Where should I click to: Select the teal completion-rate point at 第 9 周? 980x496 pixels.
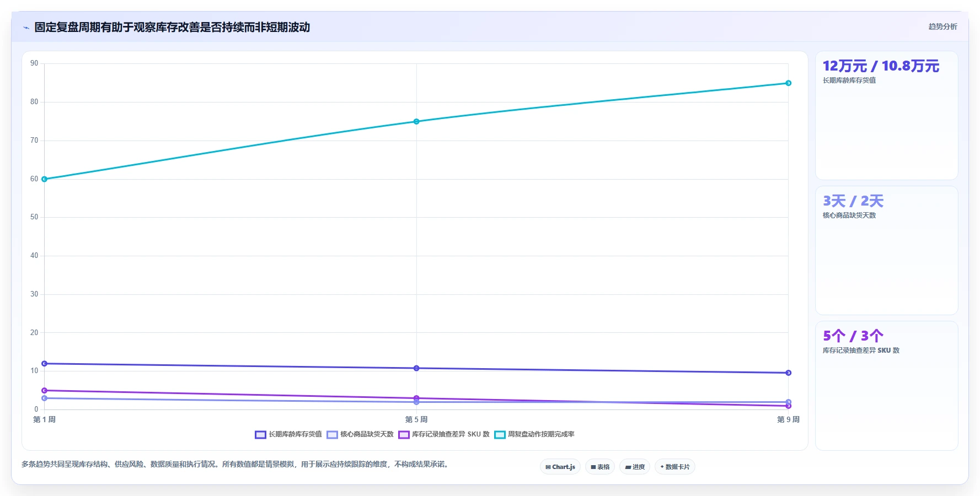point(788,83)
